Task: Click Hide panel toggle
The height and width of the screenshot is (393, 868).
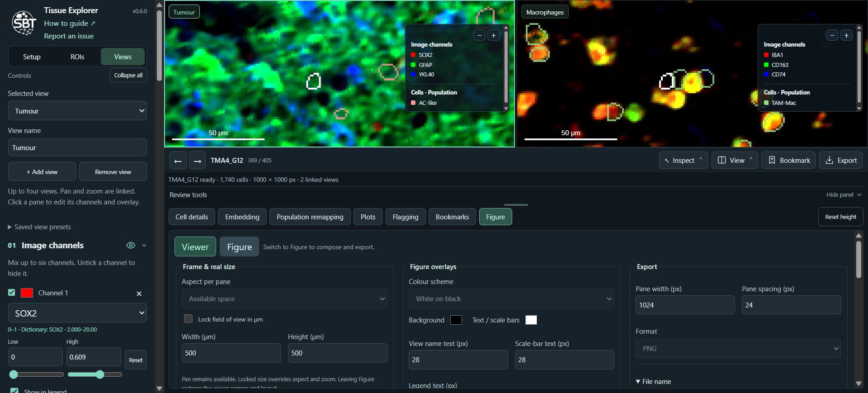Action: pos(844,195)
